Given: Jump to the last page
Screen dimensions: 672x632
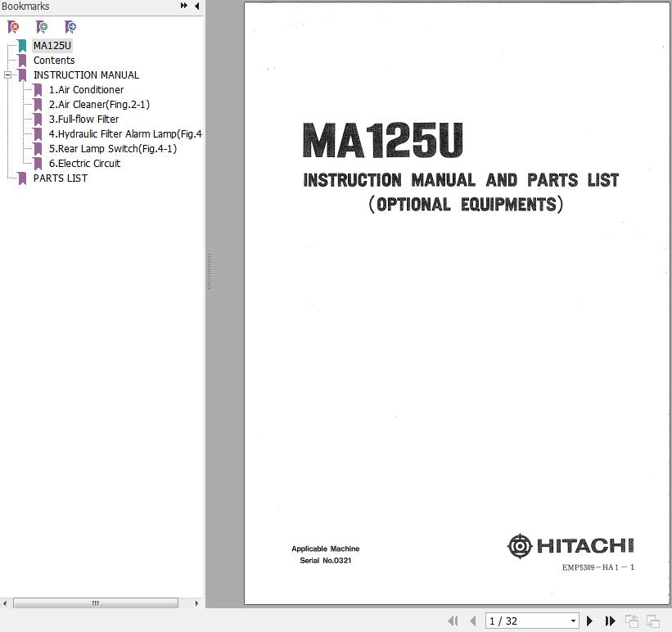Looking at the screenshot, I should point(610,621).
